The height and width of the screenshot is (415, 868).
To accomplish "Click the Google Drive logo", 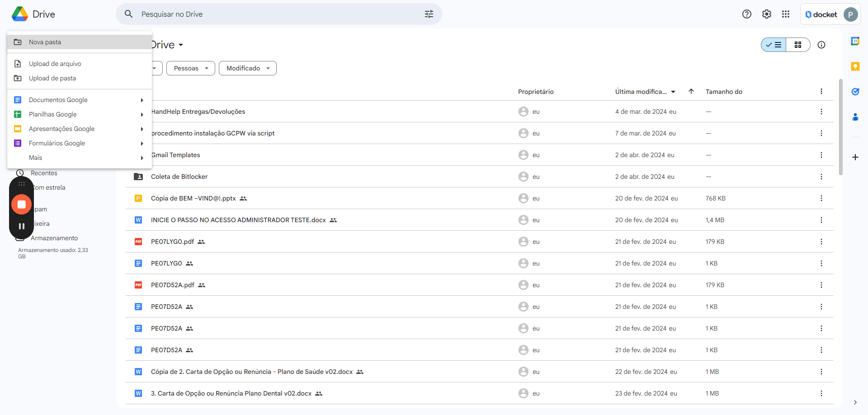I will click(20, 14).
